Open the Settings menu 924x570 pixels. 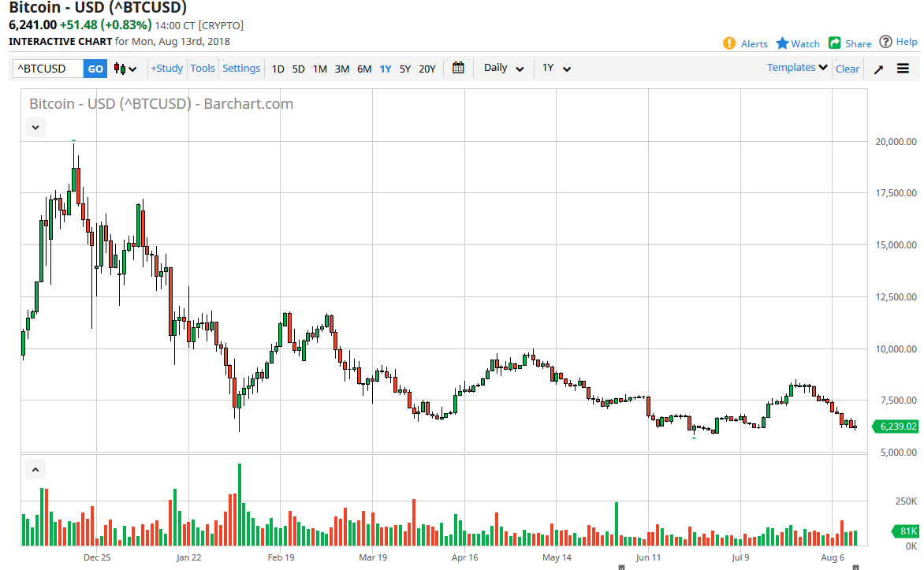pos(241,68)
